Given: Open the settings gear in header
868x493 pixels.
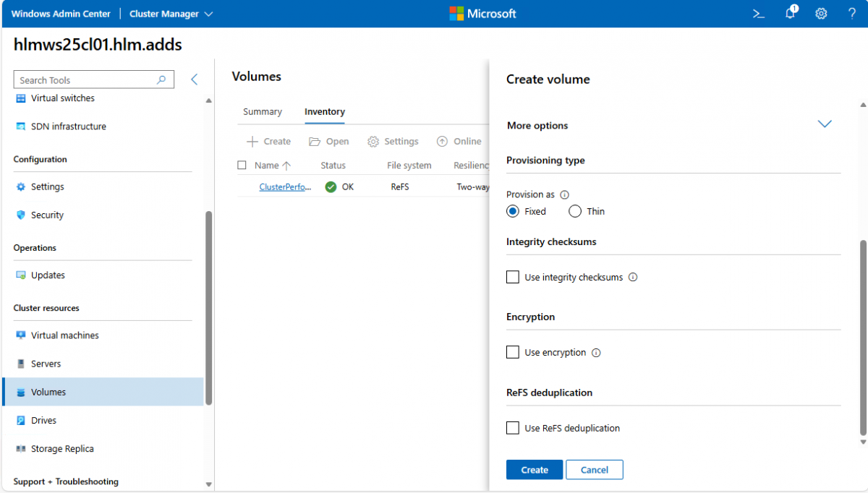Looking at the screenshot, I should 821,14.
